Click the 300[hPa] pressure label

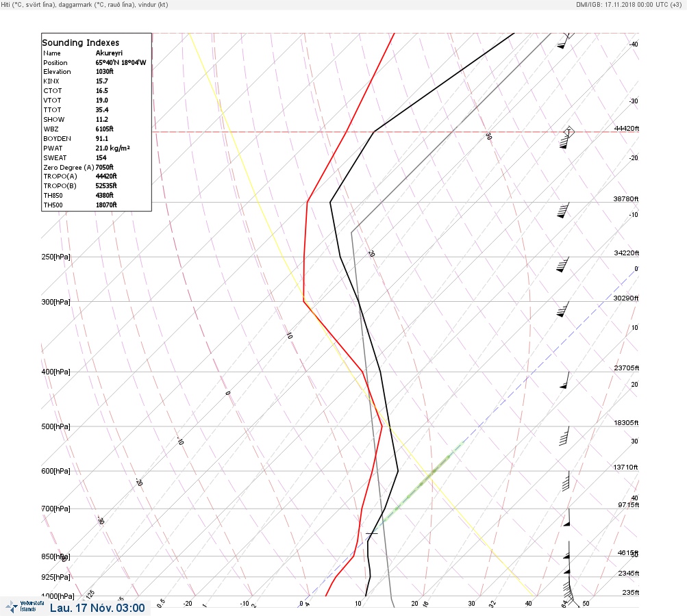tap(55, 302)
